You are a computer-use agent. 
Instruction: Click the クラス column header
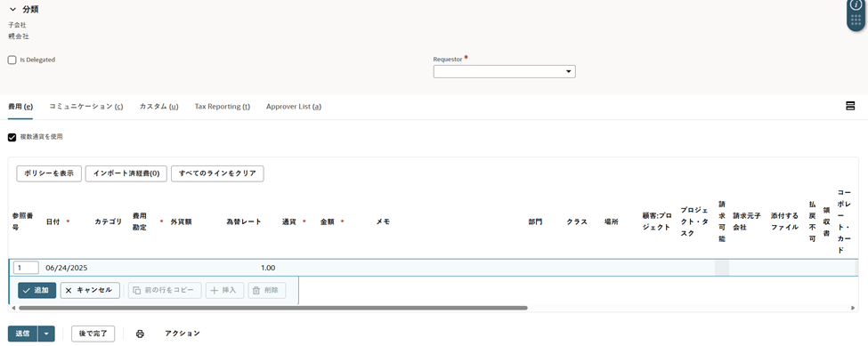(x=577, y=221)
